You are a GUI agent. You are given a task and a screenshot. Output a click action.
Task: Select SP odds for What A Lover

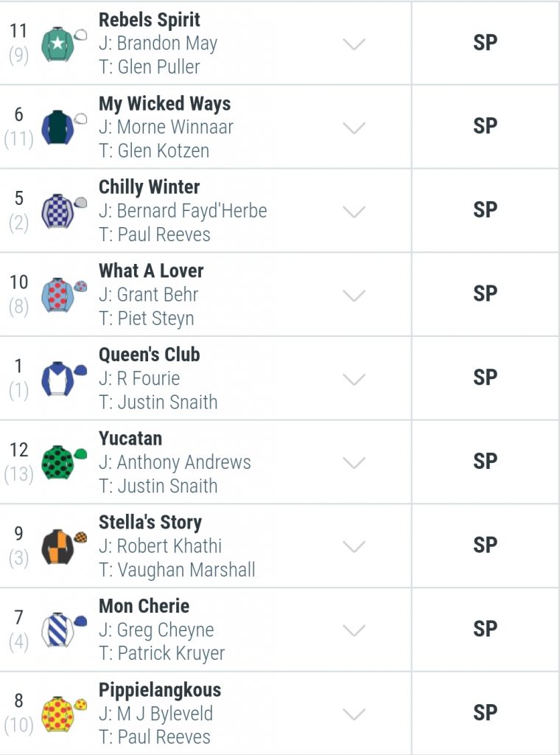click(x=486, y=294)
